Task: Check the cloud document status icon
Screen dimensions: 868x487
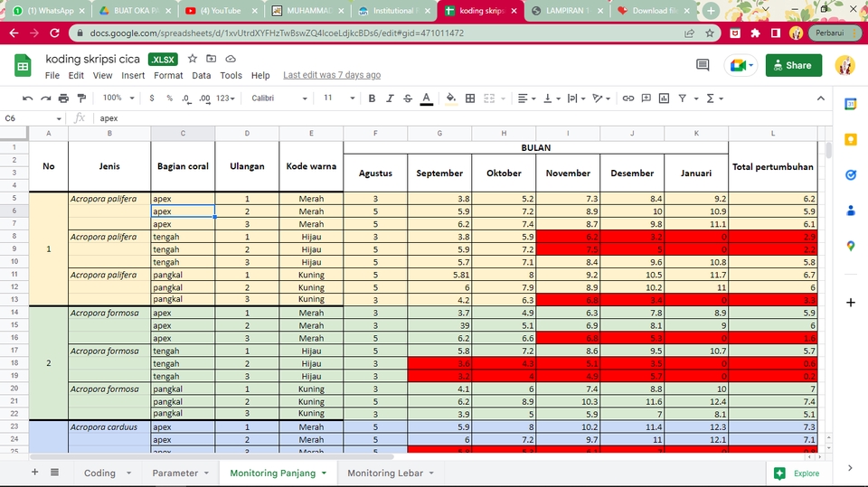Action: [x=231, y=59]
